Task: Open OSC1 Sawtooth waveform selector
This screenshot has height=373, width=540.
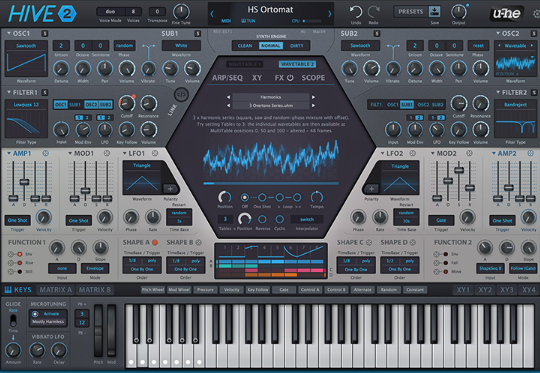Action: [x=26, y=45]
